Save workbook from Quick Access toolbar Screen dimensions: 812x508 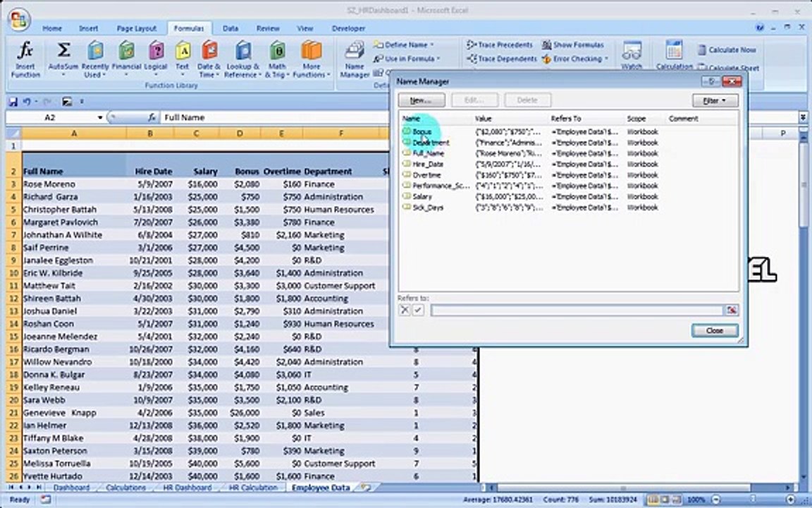tap(13, 102)
